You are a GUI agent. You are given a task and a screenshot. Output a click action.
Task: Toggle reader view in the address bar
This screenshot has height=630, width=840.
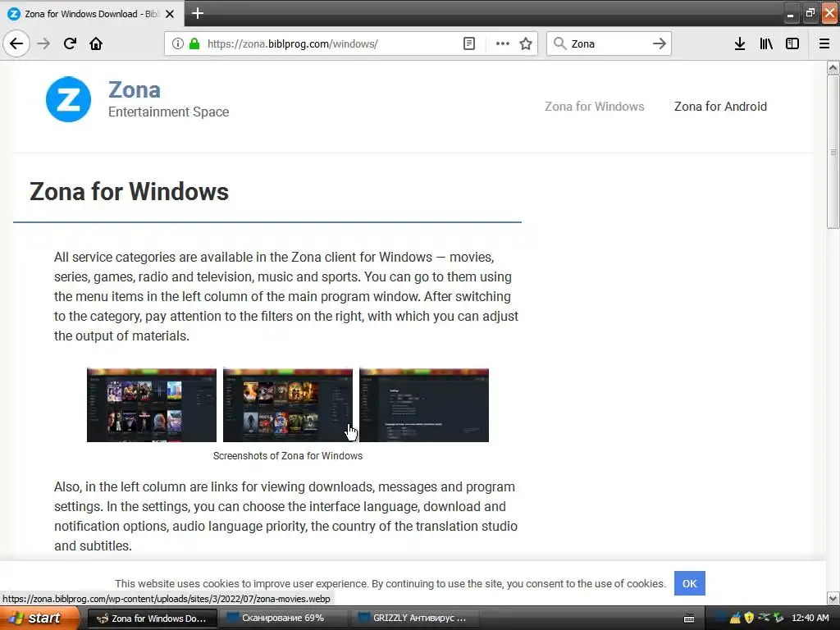coord(468,43)
